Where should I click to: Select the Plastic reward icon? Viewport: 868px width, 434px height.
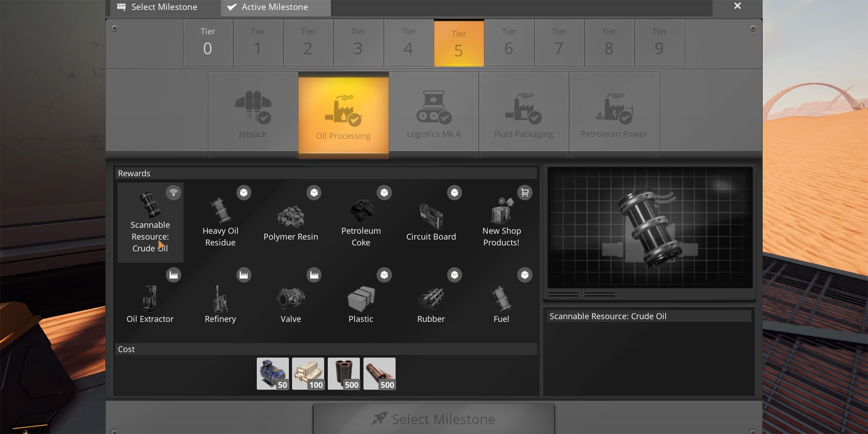360,297
